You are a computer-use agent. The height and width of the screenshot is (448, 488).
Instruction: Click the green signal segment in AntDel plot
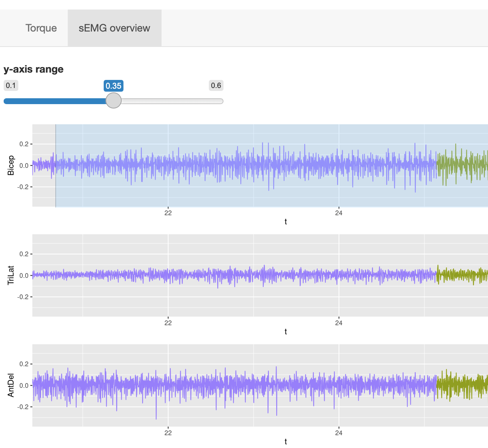click(462, 385)
